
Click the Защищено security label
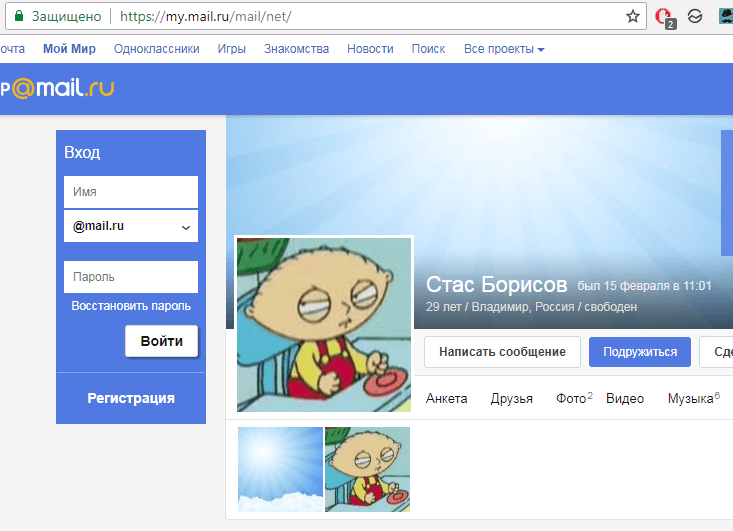[66, 17]
